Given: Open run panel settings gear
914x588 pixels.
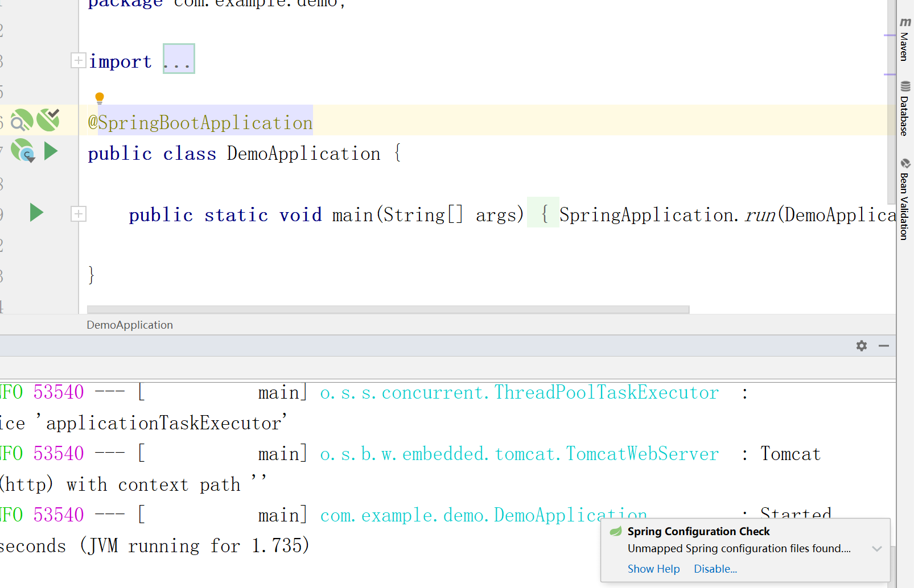Looking at the screenshot, I should click(x=862, y=346).
